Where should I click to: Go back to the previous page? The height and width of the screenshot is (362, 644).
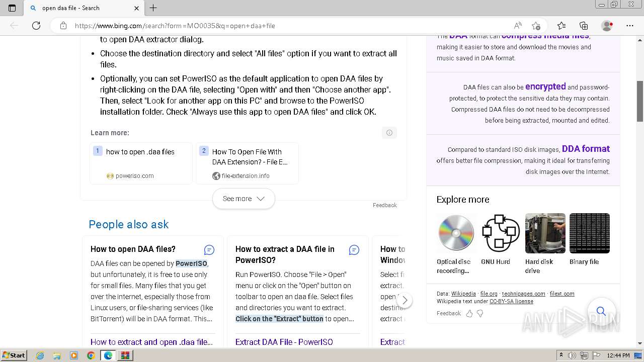coord(14,26)
